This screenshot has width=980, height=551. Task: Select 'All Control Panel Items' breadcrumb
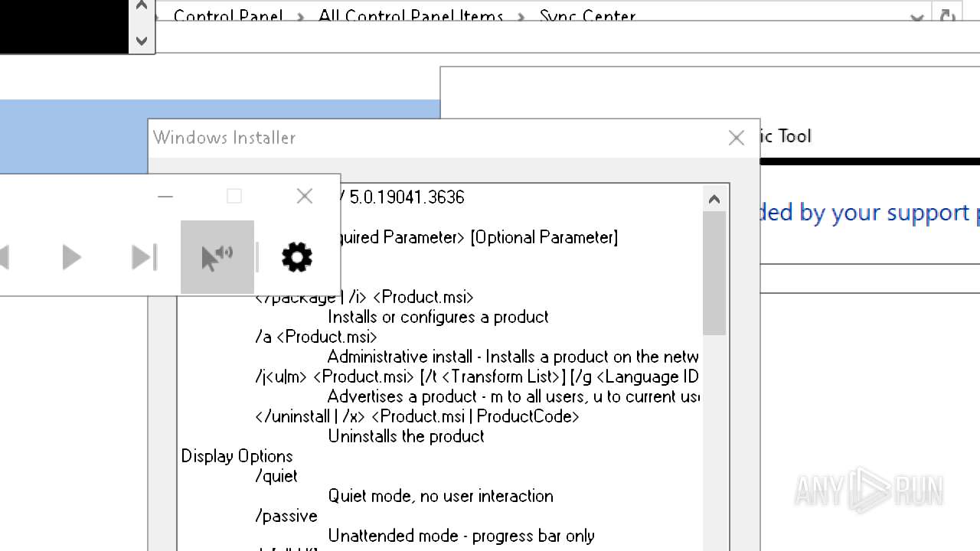411,17
